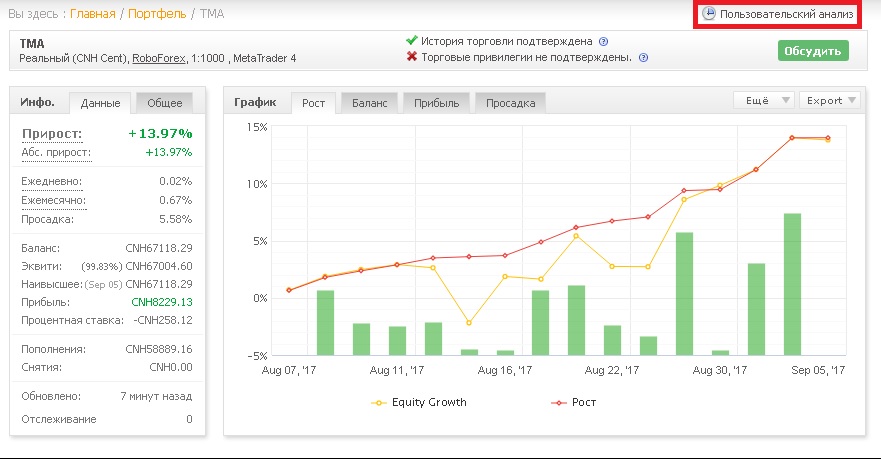Open the Просадка chart tab

click(510, 103)
